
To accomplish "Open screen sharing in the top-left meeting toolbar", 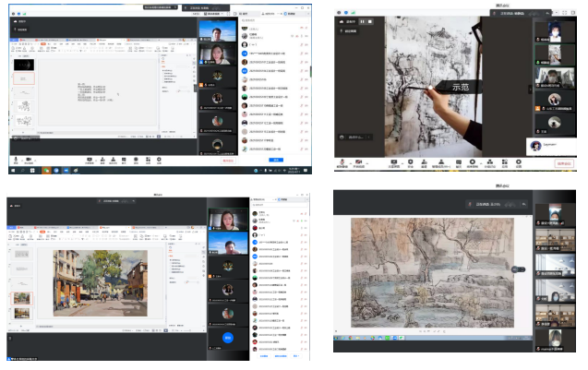I will click(90, 160).
